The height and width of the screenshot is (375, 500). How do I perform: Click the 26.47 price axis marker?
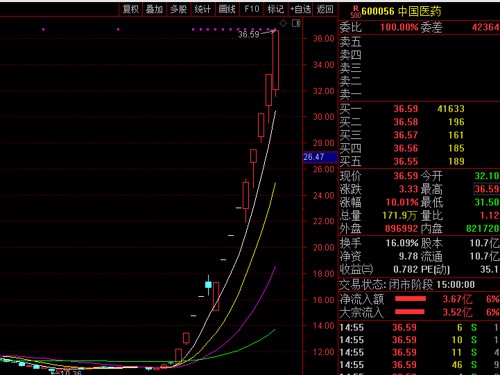320,157
